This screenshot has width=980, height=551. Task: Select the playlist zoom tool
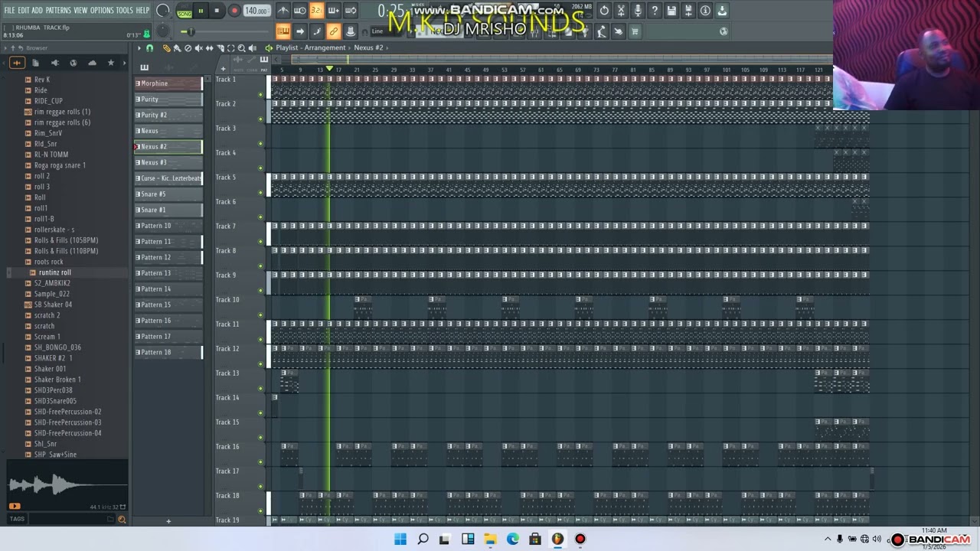(x=241, y=48)
